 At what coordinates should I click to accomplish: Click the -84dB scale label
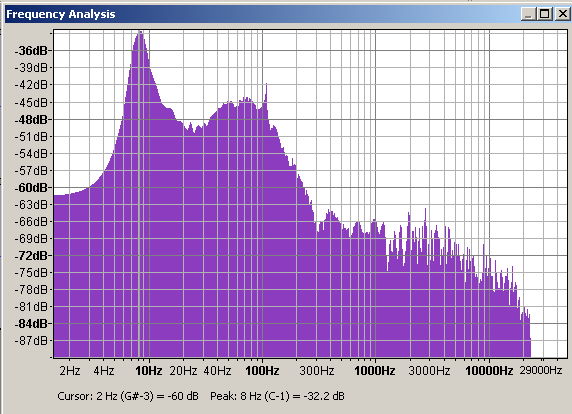pyautogui.click(x=31, y=324)
